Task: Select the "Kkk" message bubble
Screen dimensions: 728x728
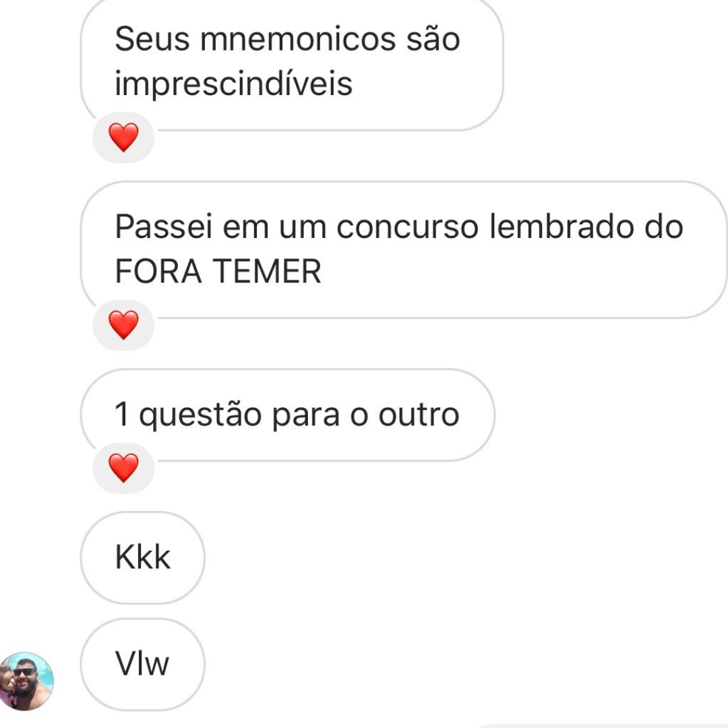Action: 142,557
